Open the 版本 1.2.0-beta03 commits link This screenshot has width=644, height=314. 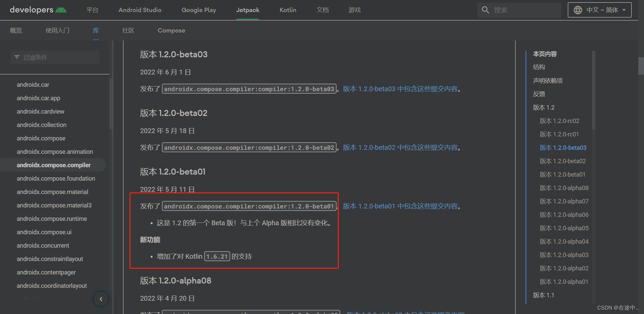(x=400, y=89)
